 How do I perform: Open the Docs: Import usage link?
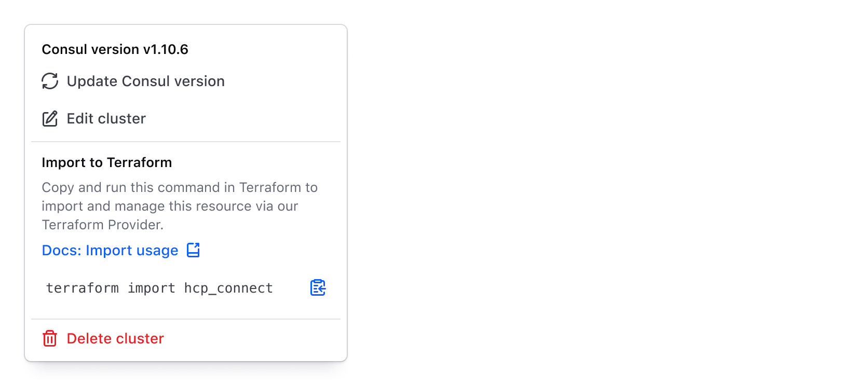pos(110,250)
